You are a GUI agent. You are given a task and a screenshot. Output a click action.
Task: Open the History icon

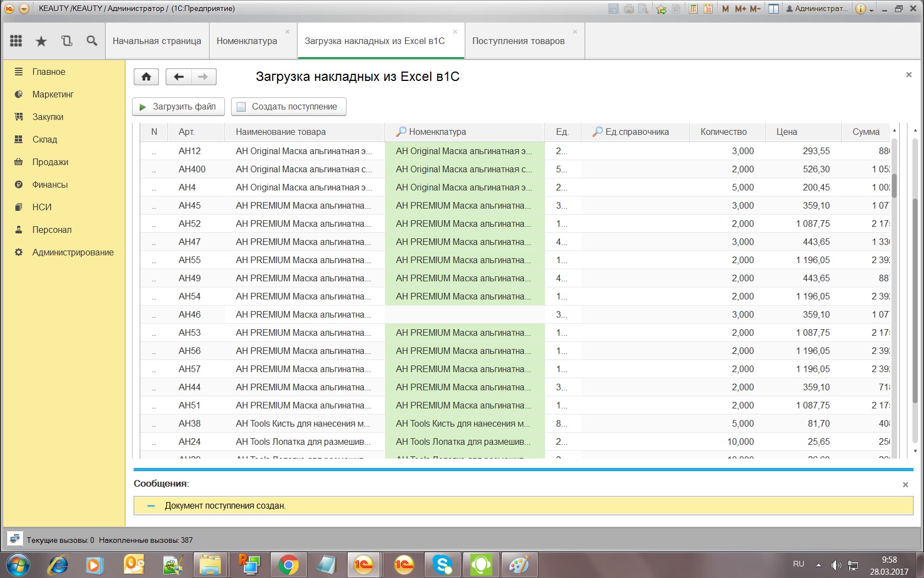click(67, 41)
